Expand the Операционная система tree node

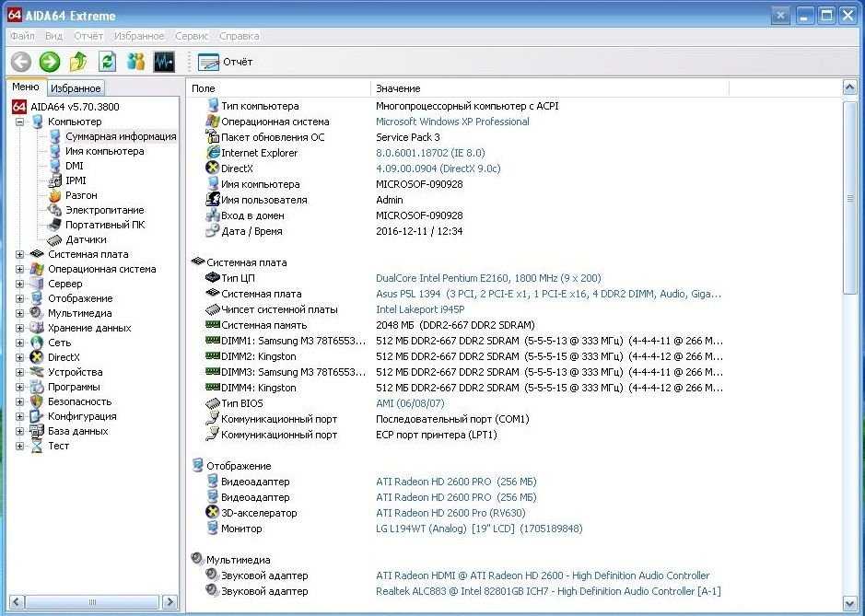[x=19, y=269]
